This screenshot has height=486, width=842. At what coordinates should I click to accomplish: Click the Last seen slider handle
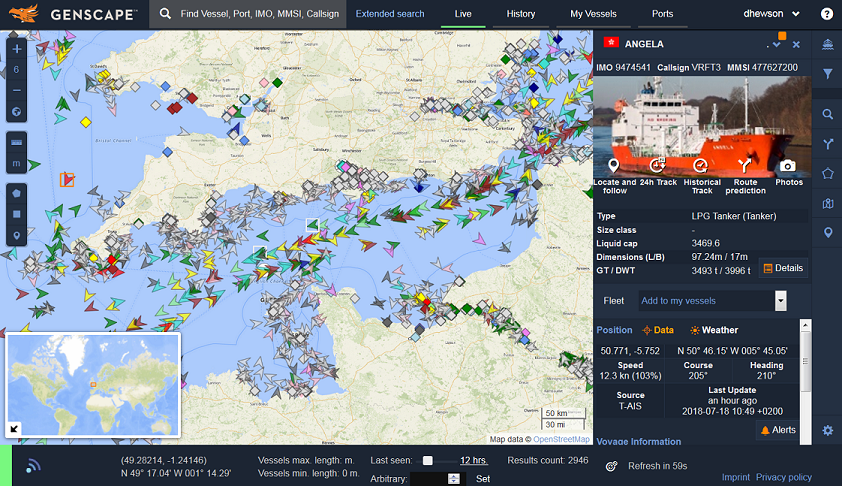pyautogui.click(x=427, y=460)
